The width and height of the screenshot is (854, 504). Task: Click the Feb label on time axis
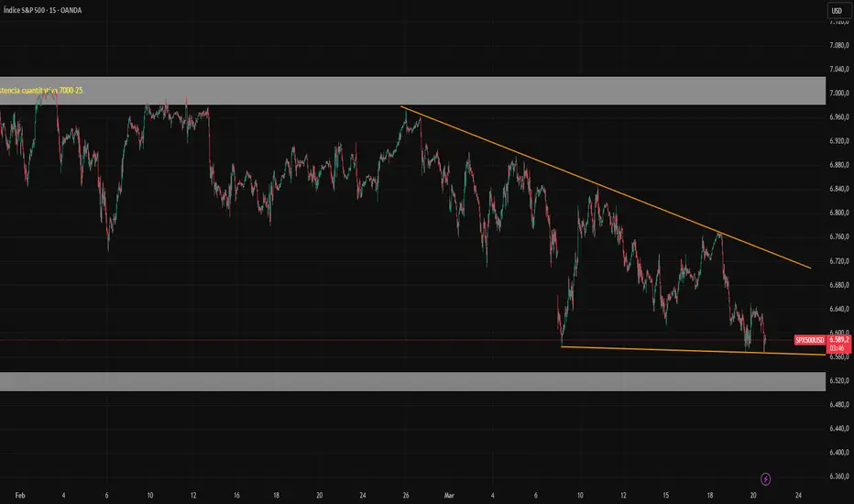20,495
